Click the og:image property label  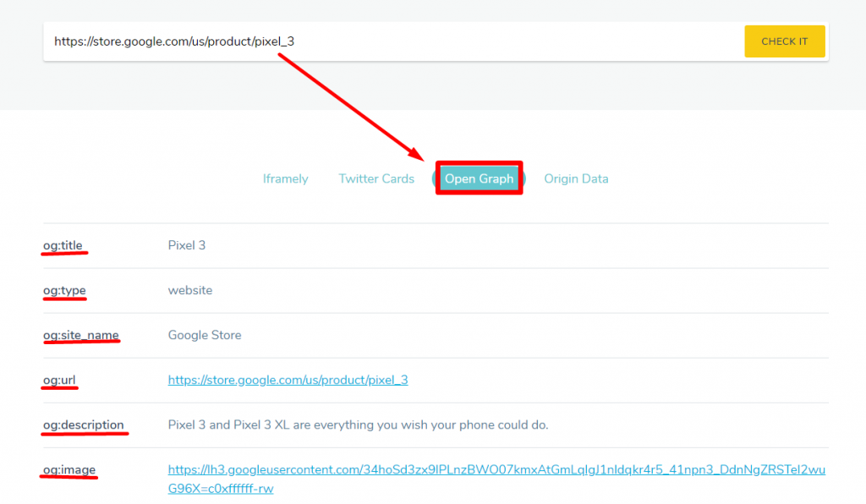[68, 469]
